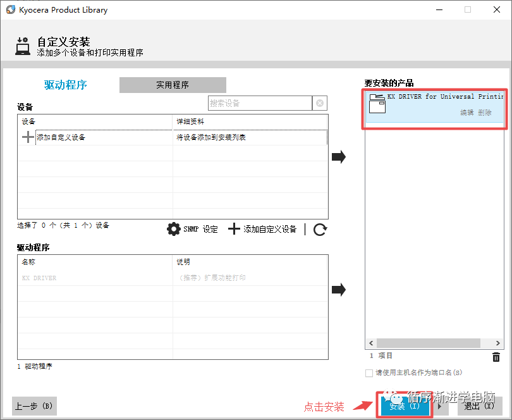Go back with 上一步 (B) button
Screen dimensions: 512x420
point(34,406)
